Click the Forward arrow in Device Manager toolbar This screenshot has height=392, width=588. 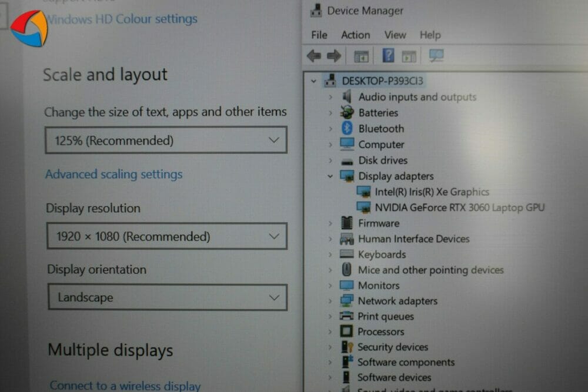tap(334, 56)
